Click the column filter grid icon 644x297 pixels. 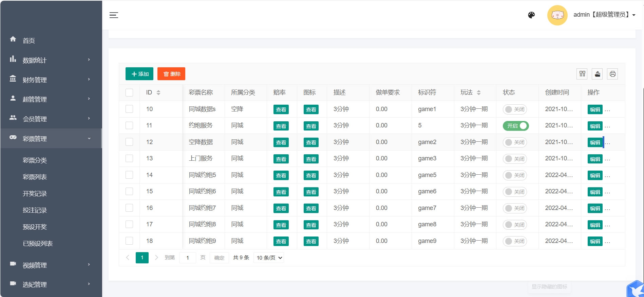pyautogui.click(x=582, y=74)
